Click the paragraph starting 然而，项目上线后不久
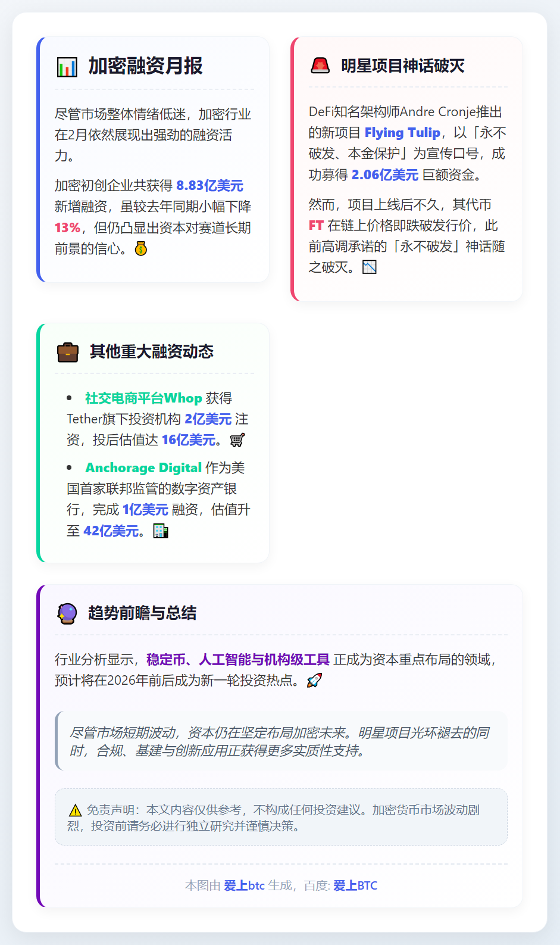 tap(407, 236)
